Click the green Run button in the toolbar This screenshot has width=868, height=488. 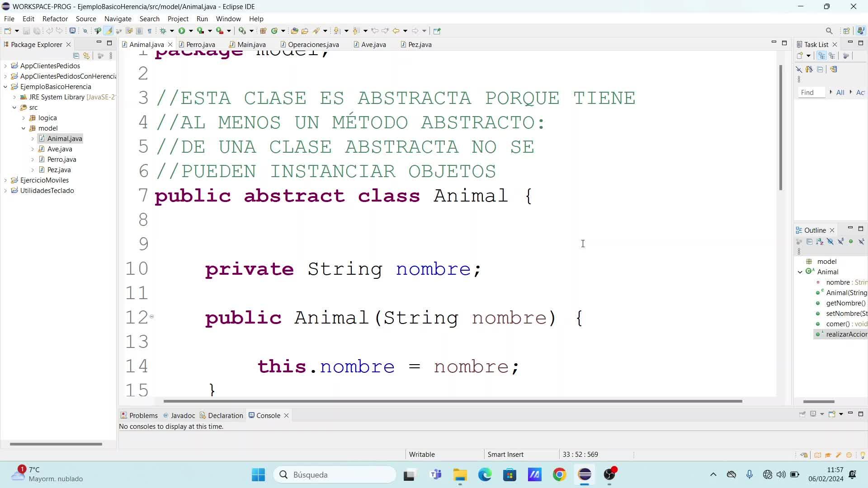click(x=182, y=31)
